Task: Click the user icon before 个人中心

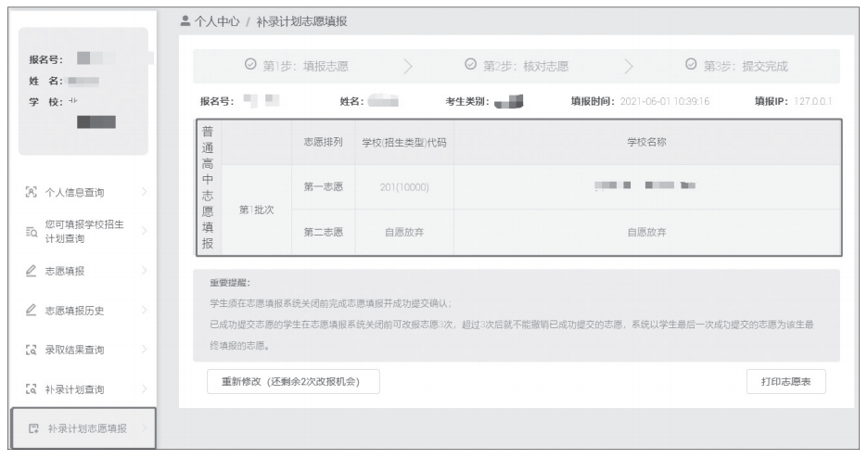Action: click(x=185, y=21)
